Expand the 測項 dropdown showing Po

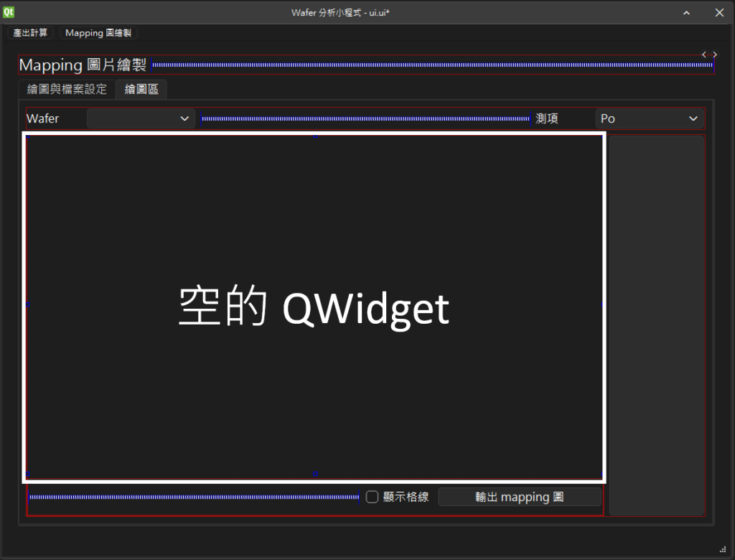tap(650, 118)
